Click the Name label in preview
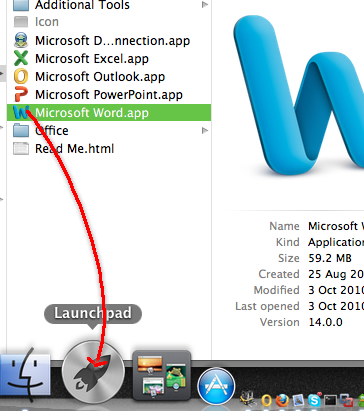Viewport: 364px width, 411px height. click(x=284, y=226)
